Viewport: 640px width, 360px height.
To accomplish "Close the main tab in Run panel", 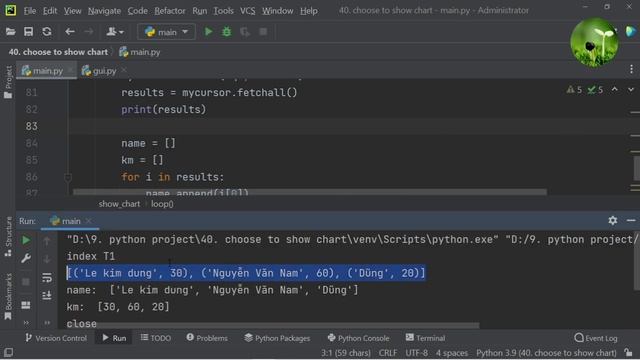I will 88,221.
